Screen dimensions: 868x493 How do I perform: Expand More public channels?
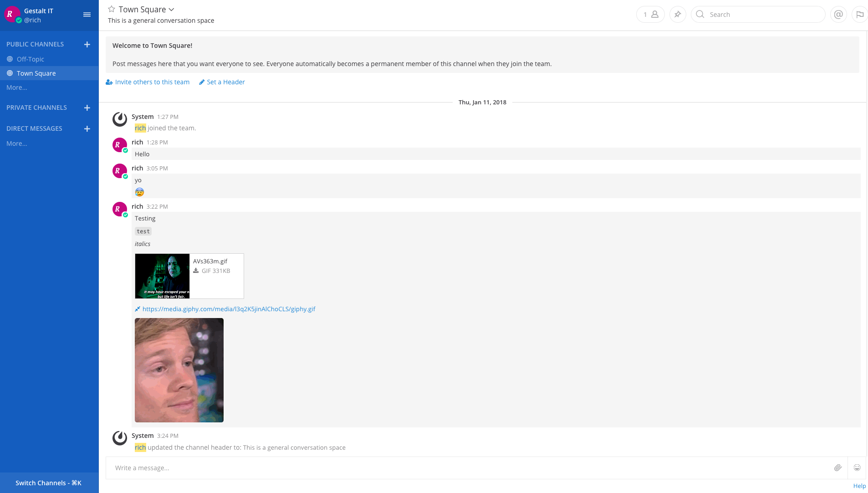17,87
